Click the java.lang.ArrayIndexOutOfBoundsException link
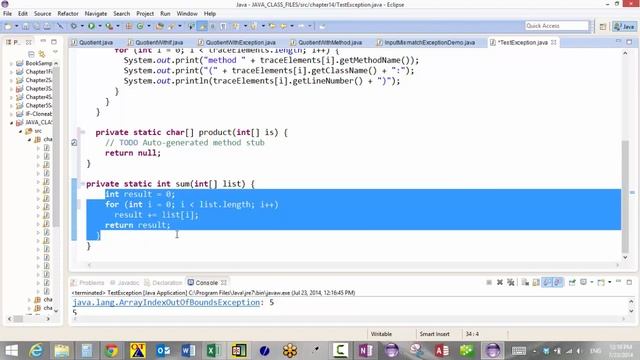The height and width of the screenshot is (360, 640). click(x=167, y=302)
